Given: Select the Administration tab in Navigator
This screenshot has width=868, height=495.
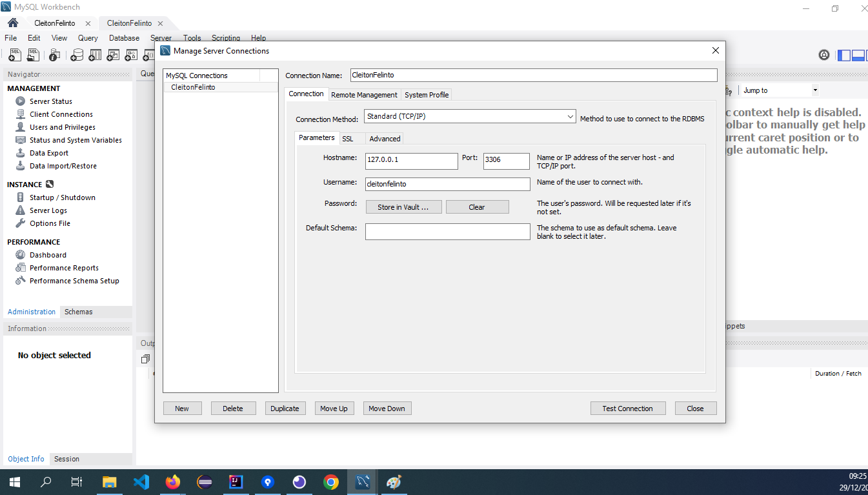Looking at the screenshot, I should click(32, 312).
